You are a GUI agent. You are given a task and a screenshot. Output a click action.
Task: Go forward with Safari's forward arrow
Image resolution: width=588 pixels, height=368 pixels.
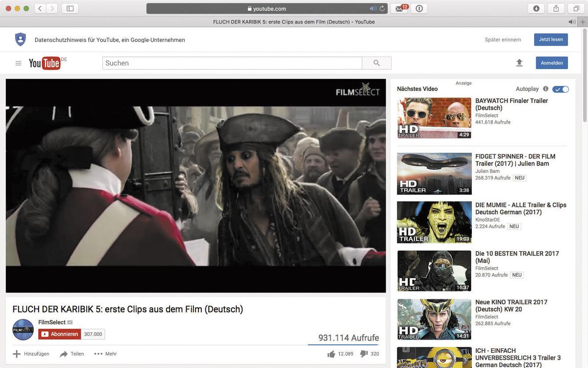(52, 8)
